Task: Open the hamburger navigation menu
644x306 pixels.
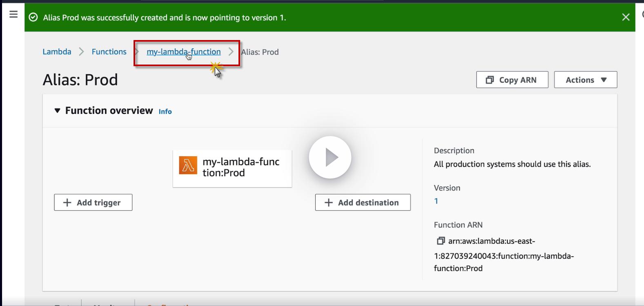Action: pos(13,14)
